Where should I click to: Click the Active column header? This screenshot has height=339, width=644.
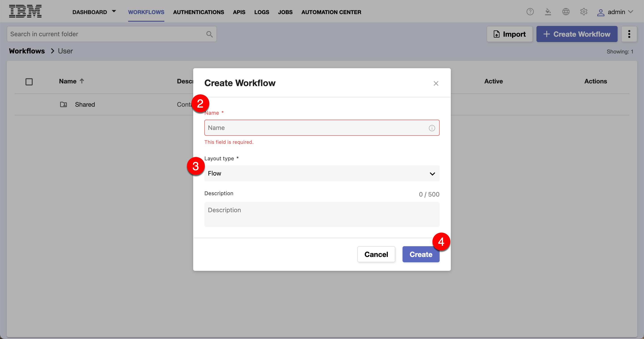[x=493, y=81]
